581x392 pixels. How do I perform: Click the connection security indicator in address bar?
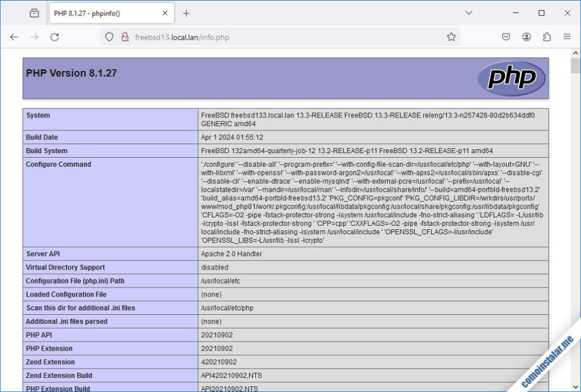pyautogui.click(x=124, y=36)
